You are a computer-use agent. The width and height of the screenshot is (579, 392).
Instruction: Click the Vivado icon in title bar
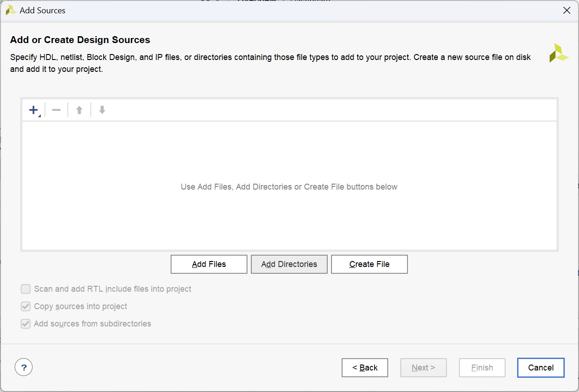pos(11,10)
